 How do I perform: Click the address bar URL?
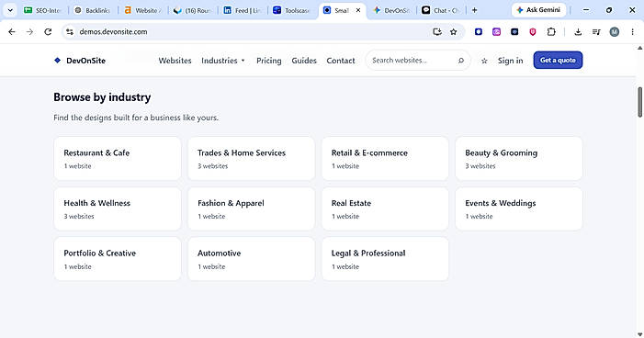[x=113, y=31]
